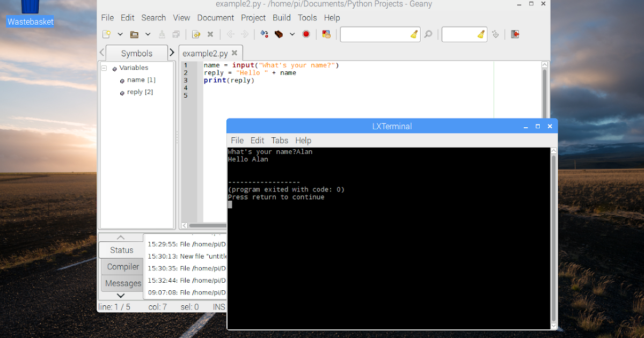Open the Edit menu in LXTerminal
The image size is (644, 338).
pyautogui.click(x=258, y=140)
